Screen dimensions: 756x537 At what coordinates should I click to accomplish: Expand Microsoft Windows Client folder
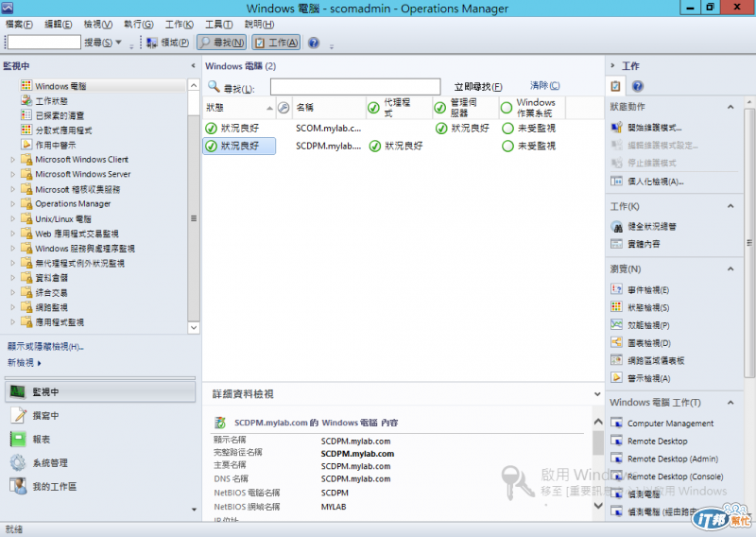click(13, 159)
